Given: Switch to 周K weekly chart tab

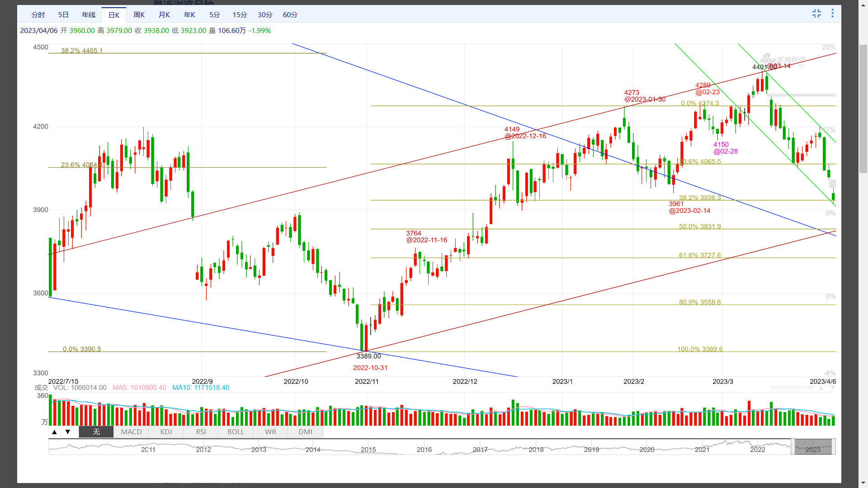Looking at the screenshot, I should (x=139, y=15).
